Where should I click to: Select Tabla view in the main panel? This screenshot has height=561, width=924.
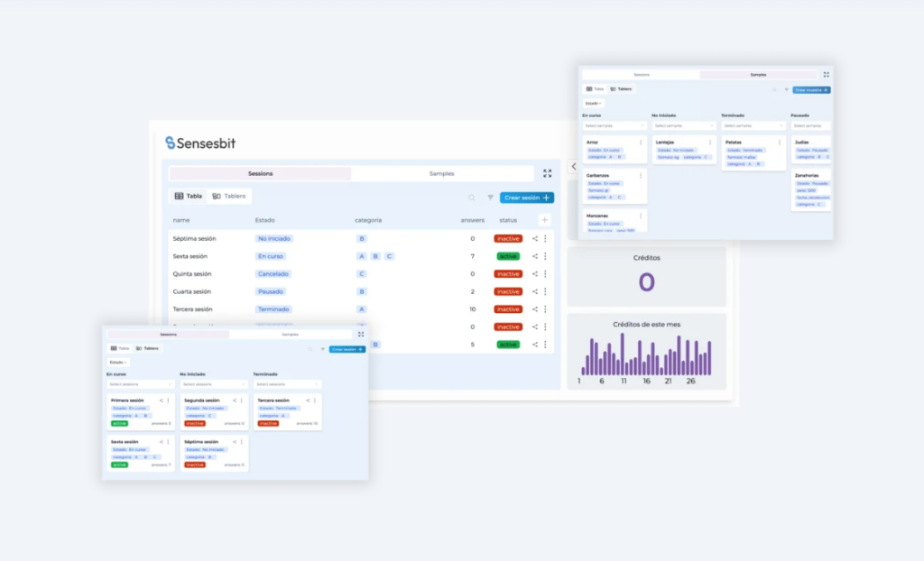click(x=188, y=196)
